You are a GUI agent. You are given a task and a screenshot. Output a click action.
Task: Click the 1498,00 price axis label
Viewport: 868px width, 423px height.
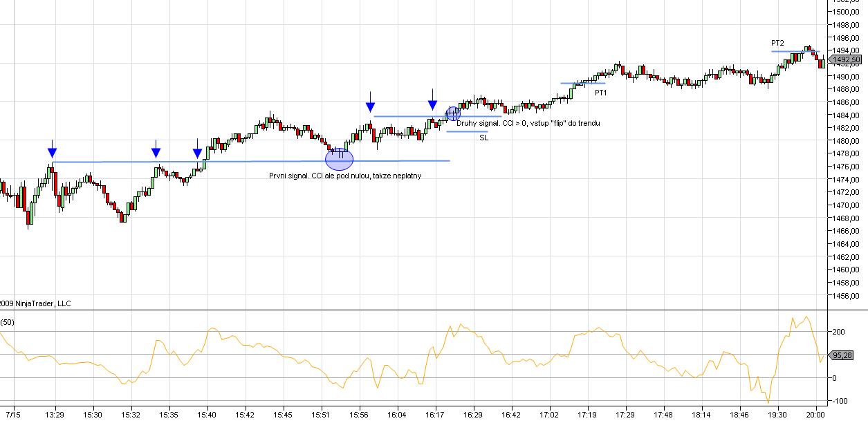(x=847, y=25)
